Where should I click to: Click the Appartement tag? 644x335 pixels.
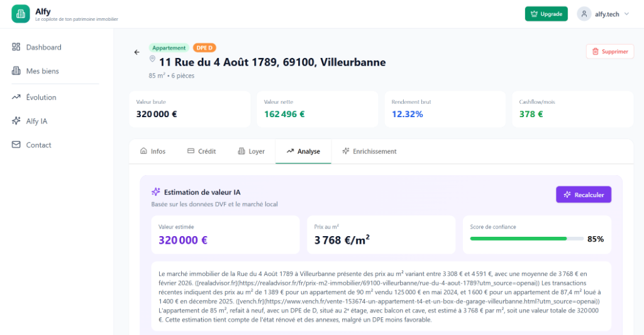coord(169,48)
